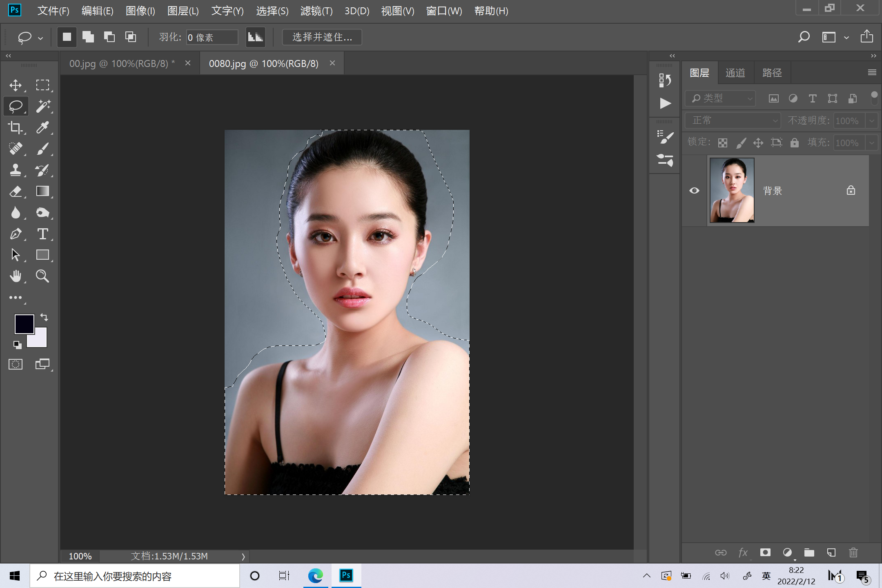This screenshot has width=882, height=588.
Task: Select the Hand tool
Action: 16,276
